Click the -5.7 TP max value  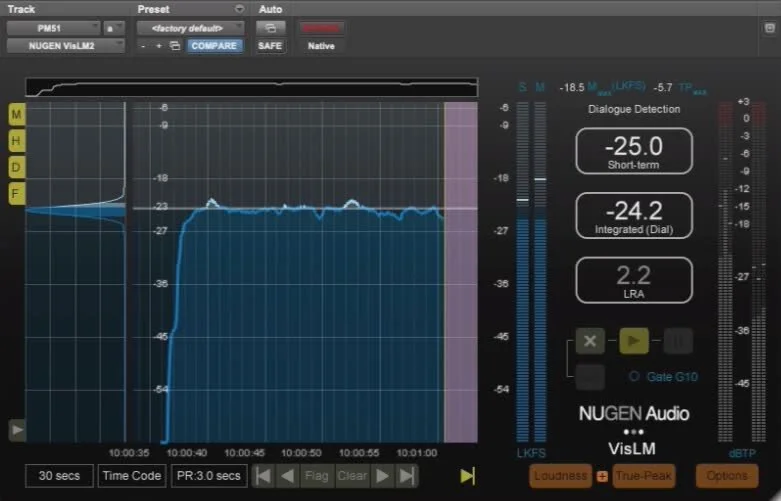point(662,88)
